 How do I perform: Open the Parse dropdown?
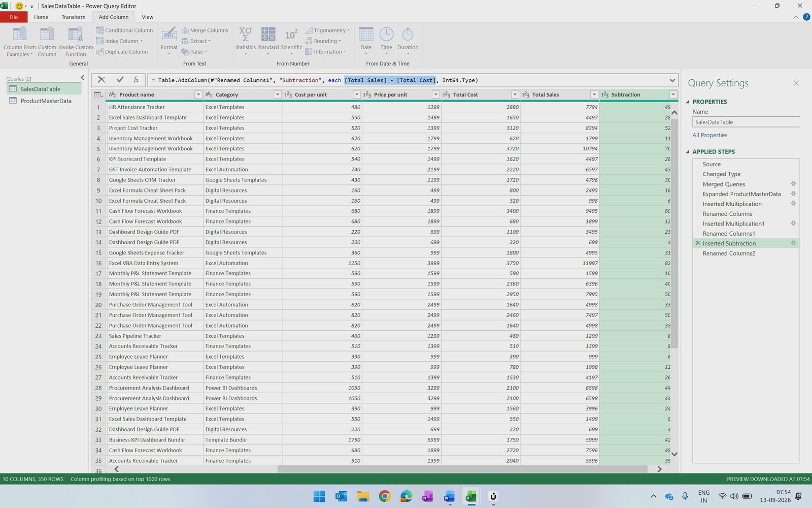(194, 52)
